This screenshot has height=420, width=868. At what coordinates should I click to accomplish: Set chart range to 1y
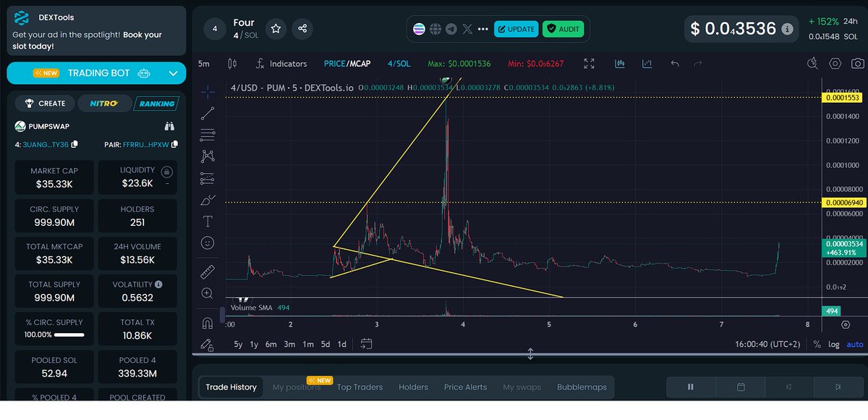254,345
